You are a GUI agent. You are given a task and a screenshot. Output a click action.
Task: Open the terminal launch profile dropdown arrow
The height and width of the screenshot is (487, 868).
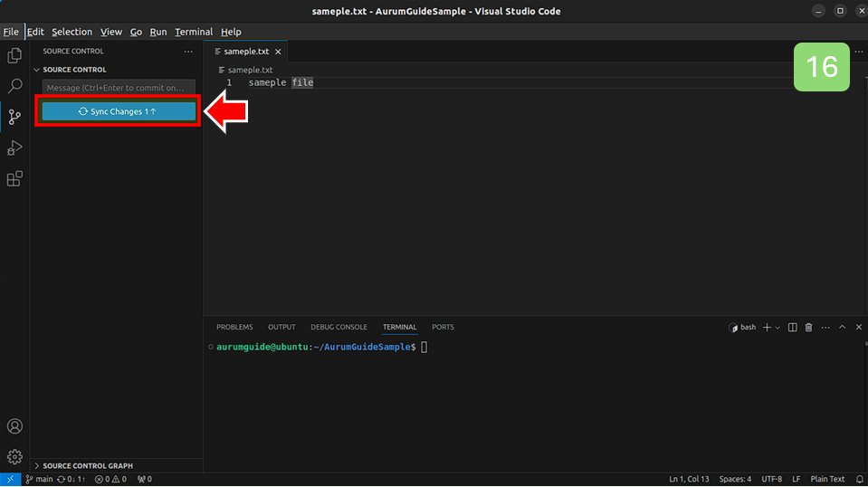777,328
